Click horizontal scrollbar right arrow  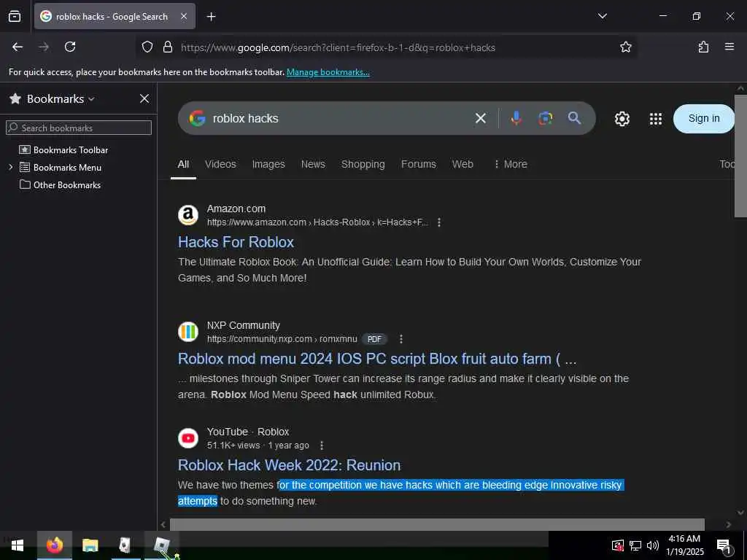coord(729,525)
